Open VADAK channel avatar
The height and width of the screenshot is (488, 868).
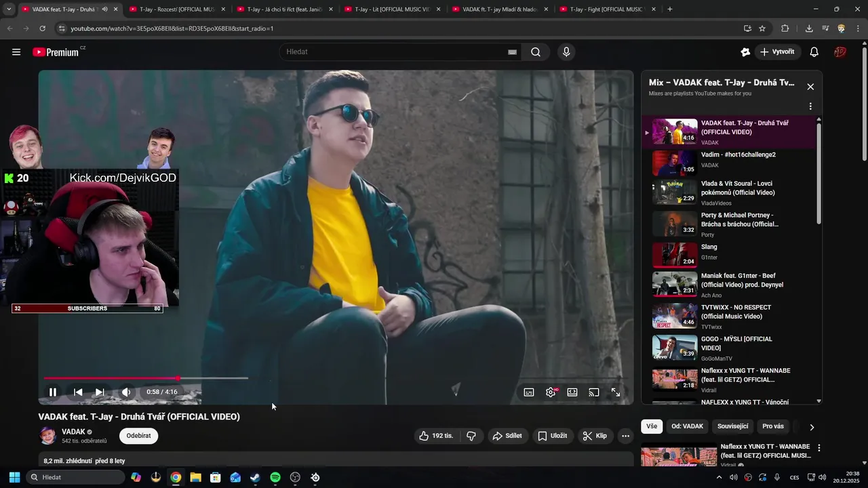pos(48,436)
